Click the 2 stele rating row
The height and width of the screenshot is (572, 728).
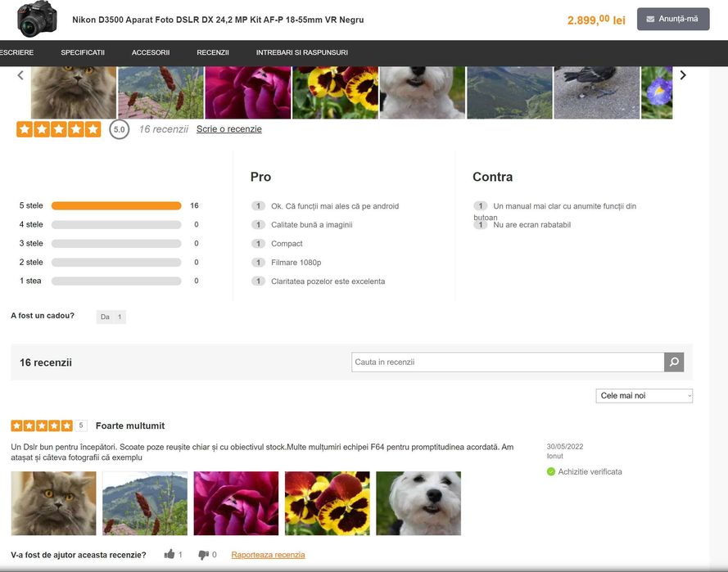(109, 262)
